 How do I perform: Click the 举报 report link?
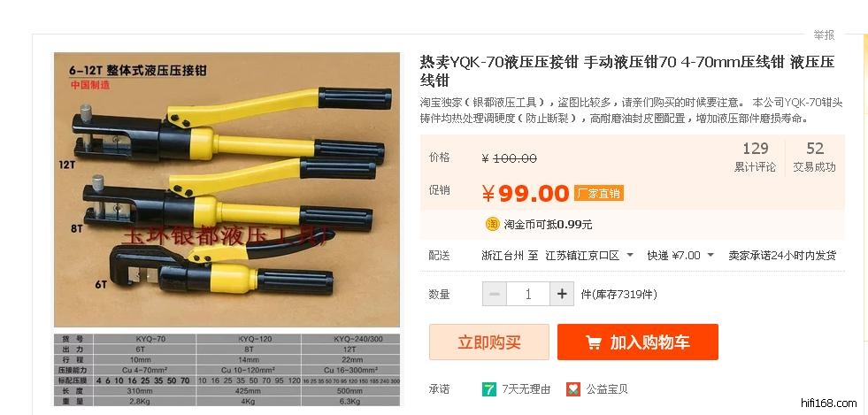tap(824, 35)
